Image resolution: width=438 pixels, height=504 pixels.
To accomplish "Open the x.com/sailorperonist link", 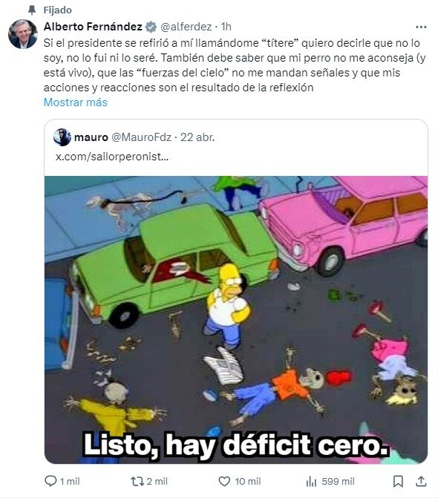I will click(112, 157).
